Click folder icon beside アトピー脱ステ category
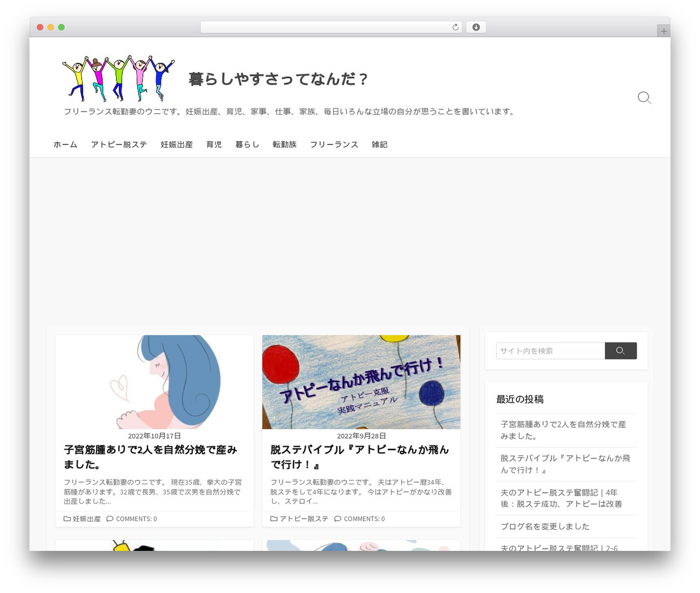This screenshot has width=700, height=593. 273,519
